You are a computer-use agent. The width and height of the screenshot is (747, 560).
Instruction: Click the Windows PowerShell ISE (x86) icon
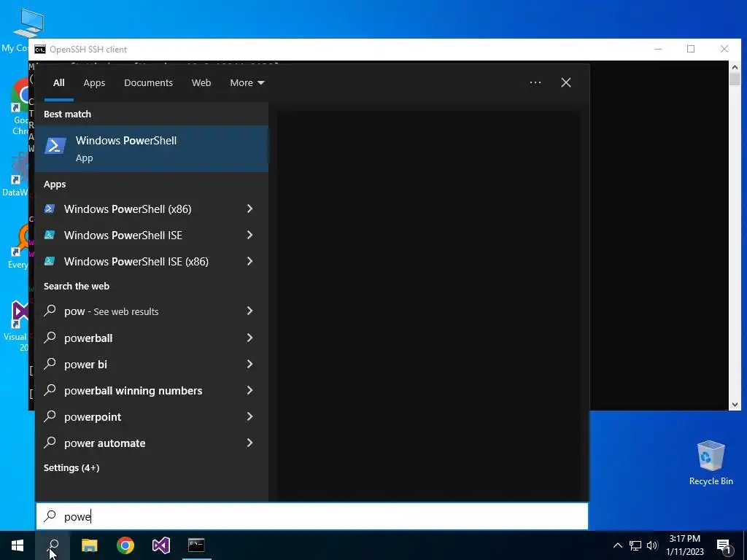pos(50,261)
